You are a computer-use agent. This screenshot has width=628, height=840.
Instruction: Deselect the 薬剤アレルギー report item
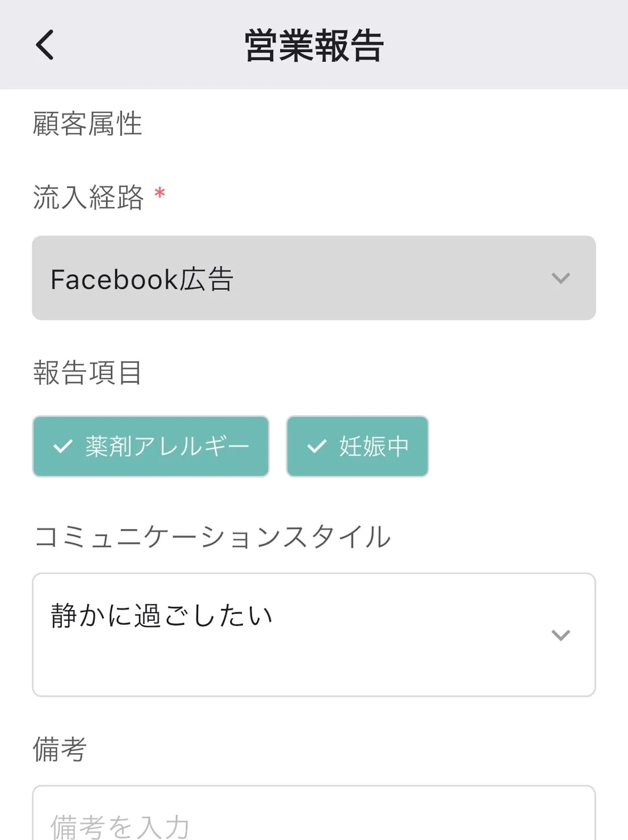tap(150, 447)
